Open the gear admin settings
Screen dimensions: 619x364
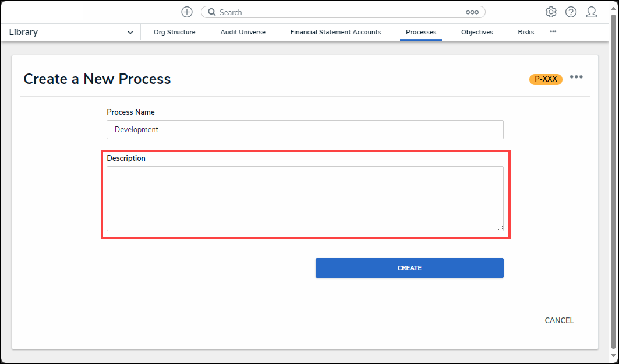click(551, 12)
